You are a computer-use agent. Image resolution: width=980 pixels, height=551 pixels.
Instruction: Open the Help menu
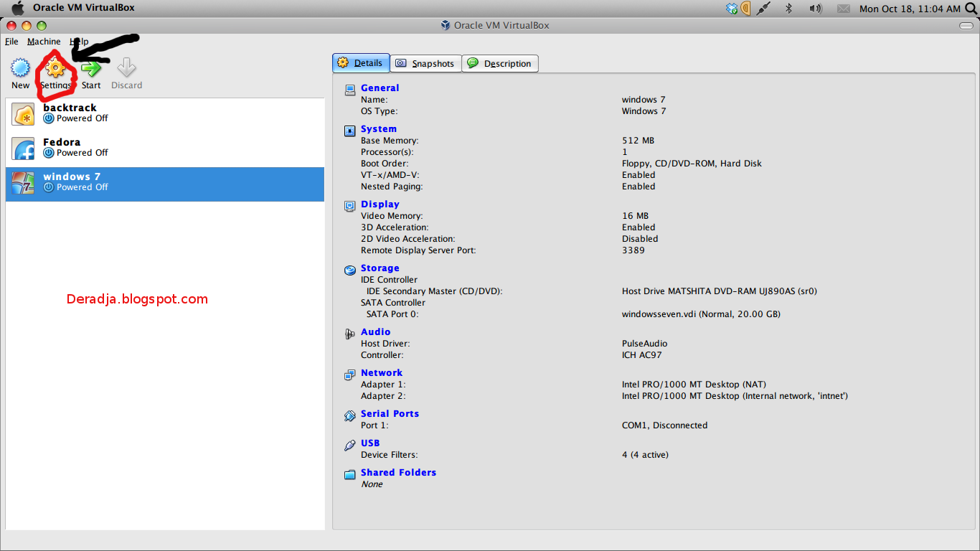click(x=79, y=42)
